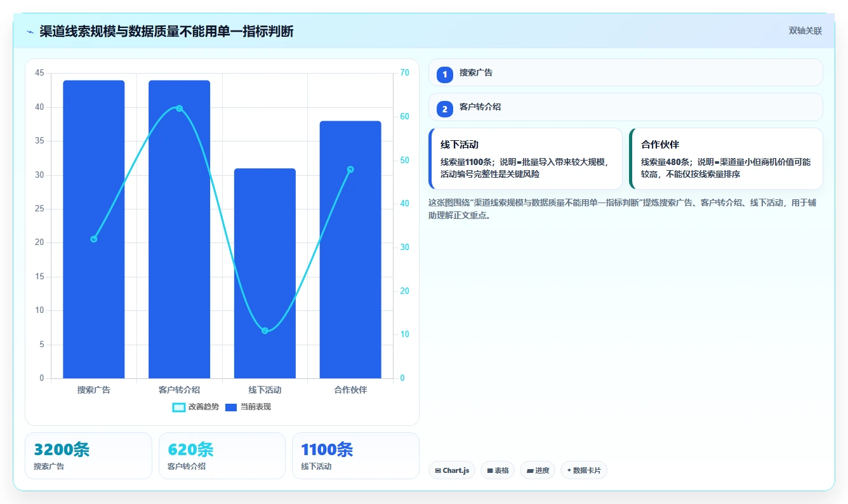
Task: Click the trend line point above 搜索广告
Action: 94,239
